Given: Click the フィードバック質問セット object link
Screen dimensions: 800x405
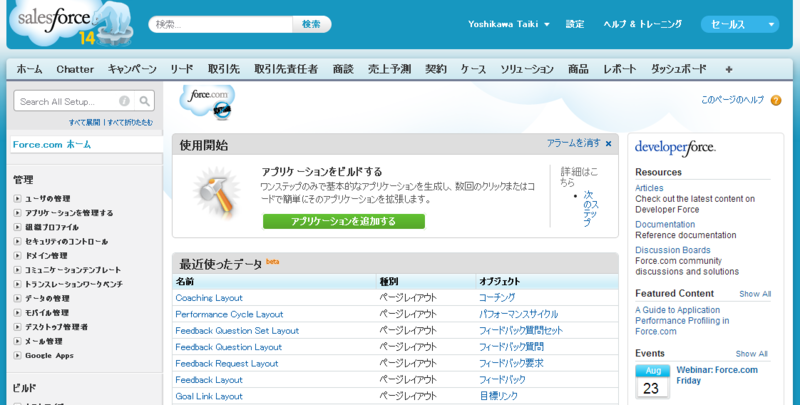Looking at the screenshot, I should coord(521,331).
